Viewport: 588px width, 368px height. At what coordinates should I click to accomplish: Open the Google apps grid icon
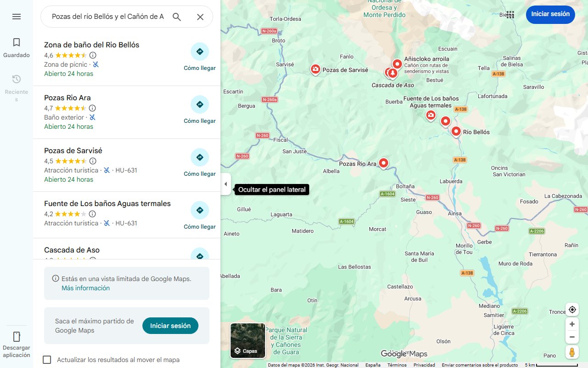(510, 14)
